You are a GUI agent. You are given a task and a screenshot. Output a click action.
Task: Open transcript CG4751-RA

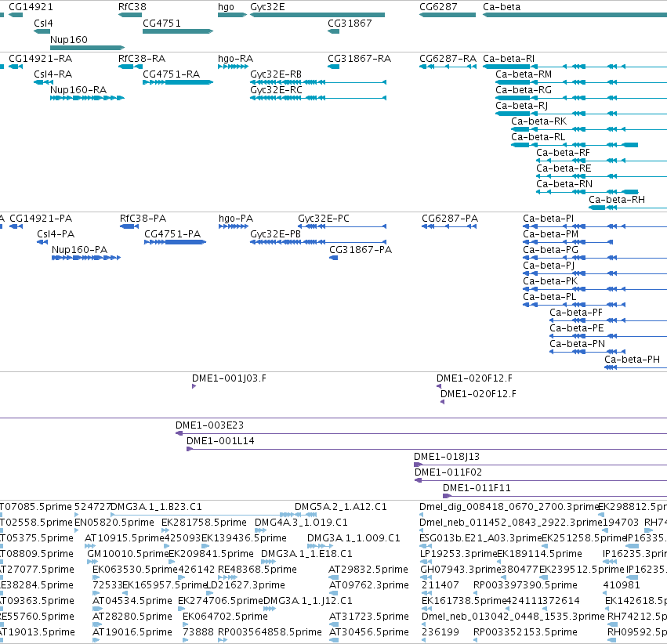(172, 74)
